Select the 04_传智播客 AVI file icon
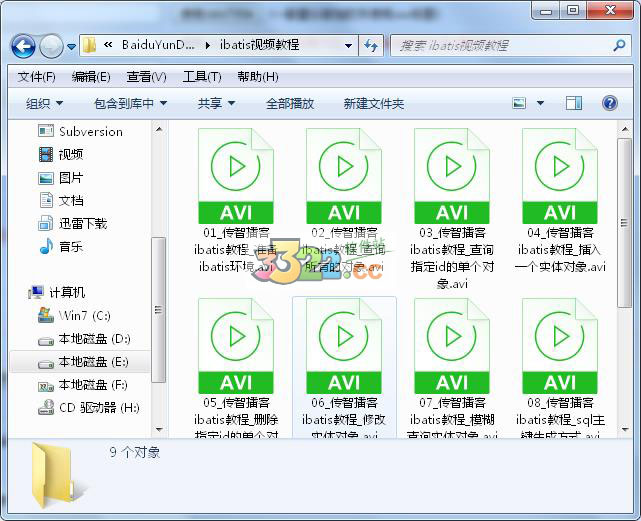 click(560, 176)
